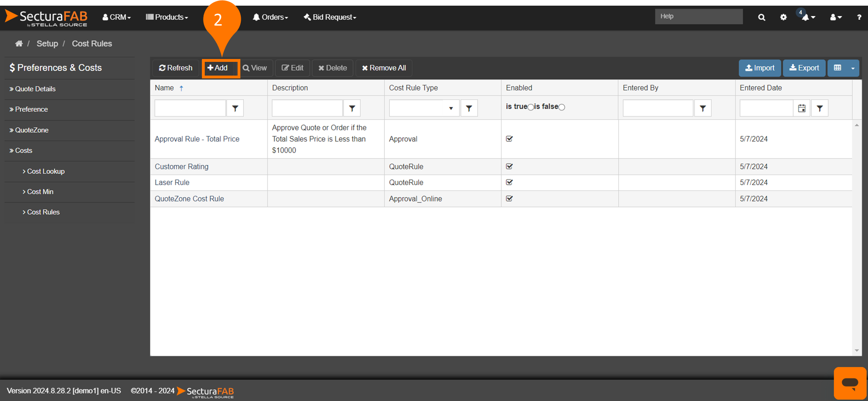This screenshot has height=401, width=868.
Task: Open the search magnifier icon in header
Action: 762,17
